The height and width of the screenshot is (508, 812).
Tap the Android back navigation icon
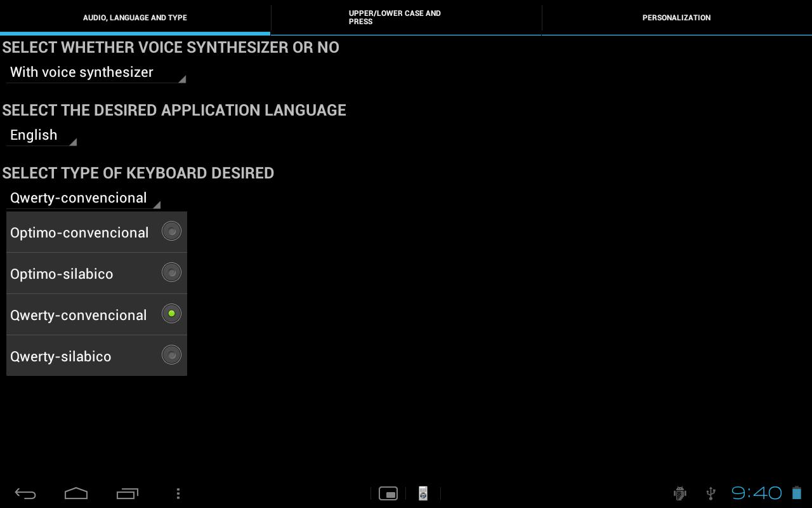coord(25,493)
